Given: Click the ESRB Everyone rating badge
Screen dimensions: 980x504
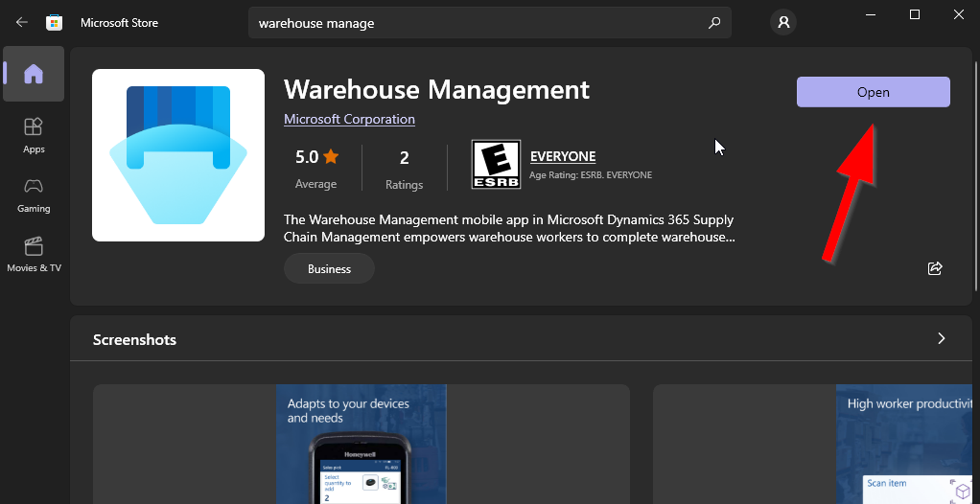Looking at the screenshot, I should [x=496, y=164].
